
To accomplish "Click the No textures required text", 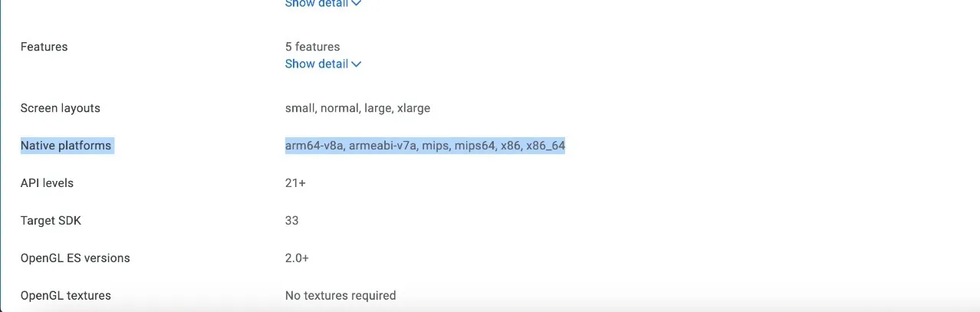I will click(x=340, y=296).
